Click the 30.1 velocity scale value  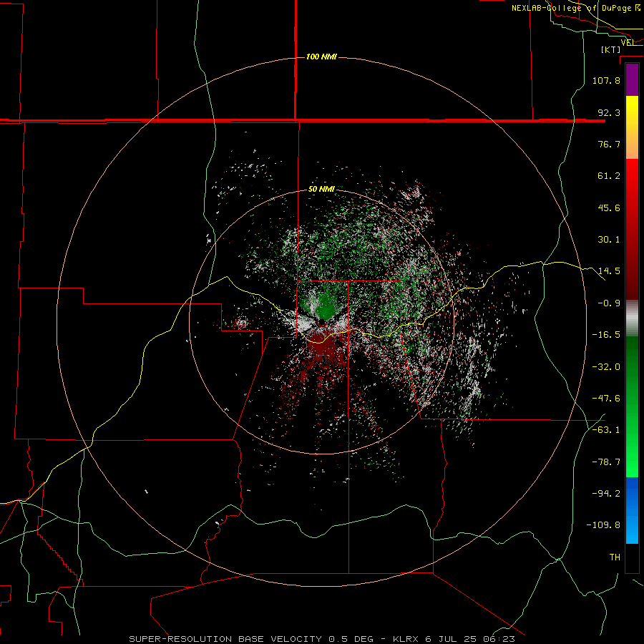coord(609,240)
